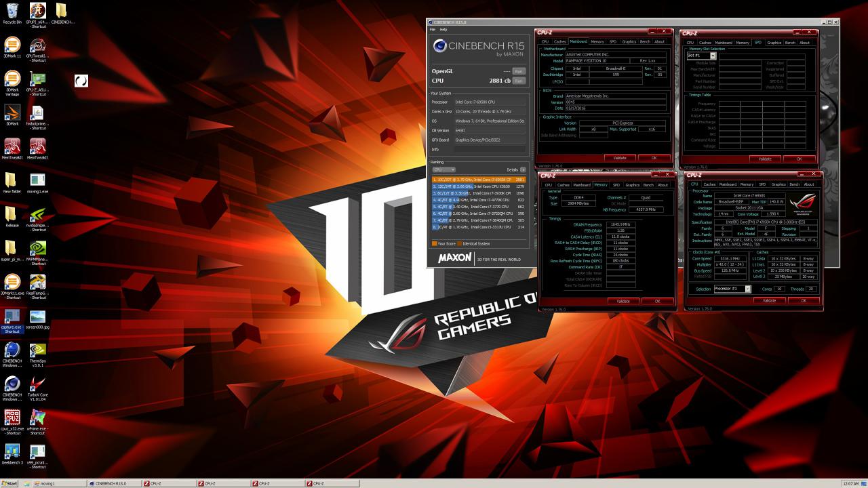Open the Cinebench Help menu

point(443,30)
